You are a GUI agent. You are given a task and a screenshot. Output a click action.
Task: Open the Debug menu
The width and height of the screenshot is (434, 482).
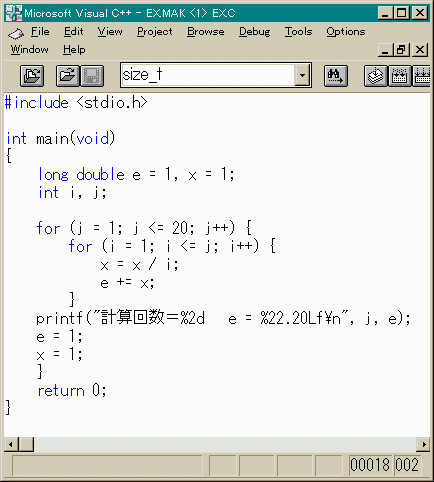click(x=254, y=32)
